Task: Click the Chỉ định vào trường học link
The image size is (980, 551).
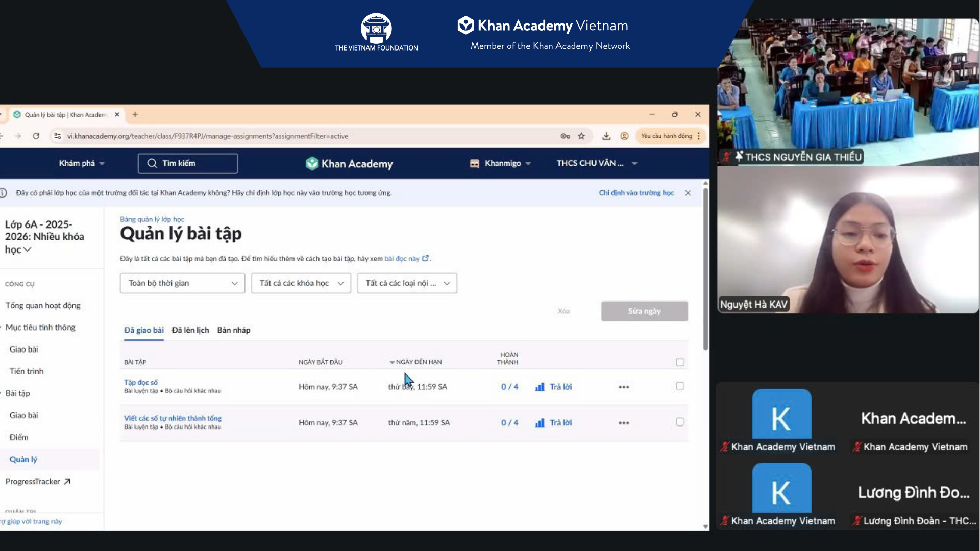Action: click(636, 193)
